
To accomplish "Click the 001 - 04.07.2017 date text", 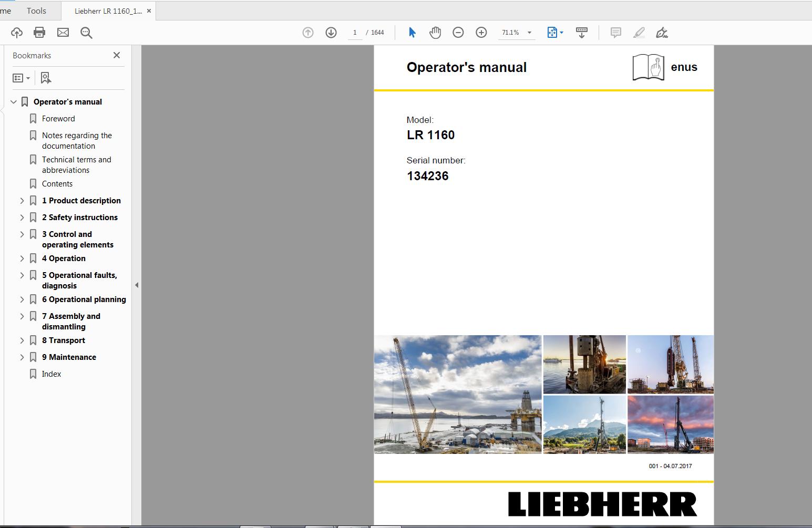I will (670, 466).
